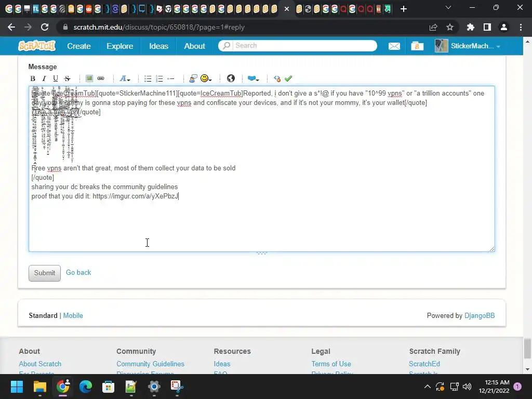Image resolution: width=532 pixels, height=399 pixels.
Task: Open File Explorer from the taskbar
Action: 39,387
